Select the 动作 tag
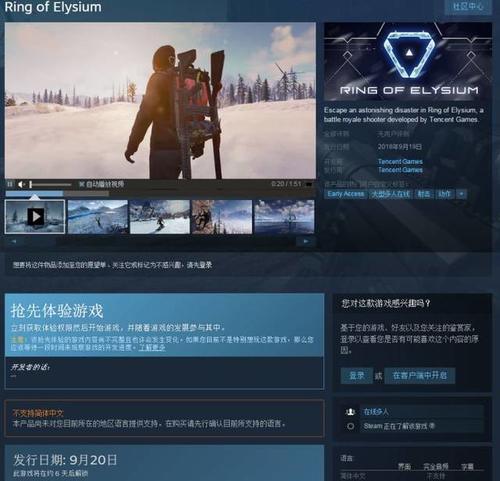Screen dimensions: 500x481 [x=444, y=194]
